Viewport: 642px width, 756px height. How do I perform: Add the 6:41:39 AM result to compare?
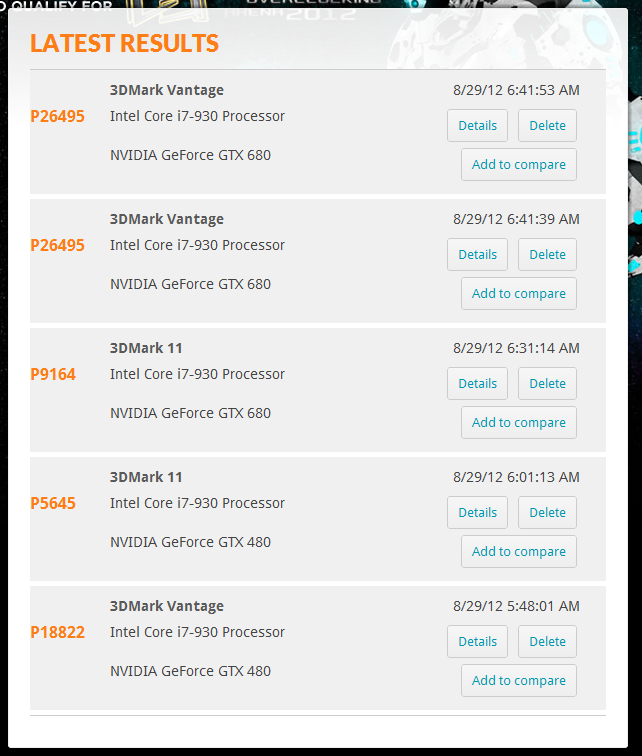(519, 293)
